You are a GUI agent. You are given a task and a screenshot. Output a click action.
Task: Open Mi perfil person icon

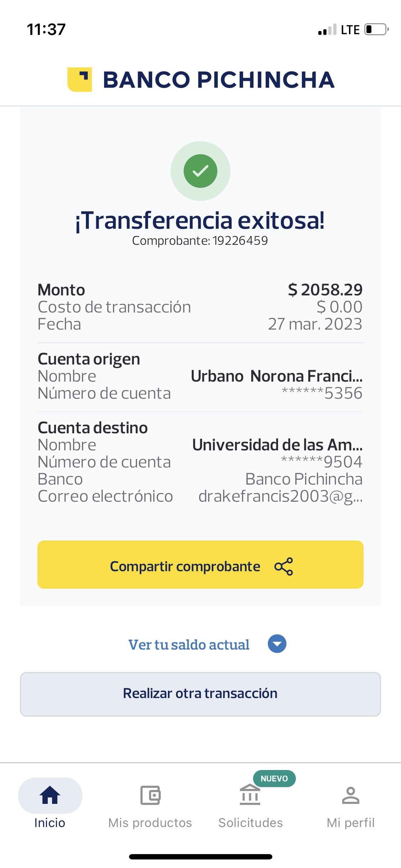pyautogui.click(x=350, y=795)
